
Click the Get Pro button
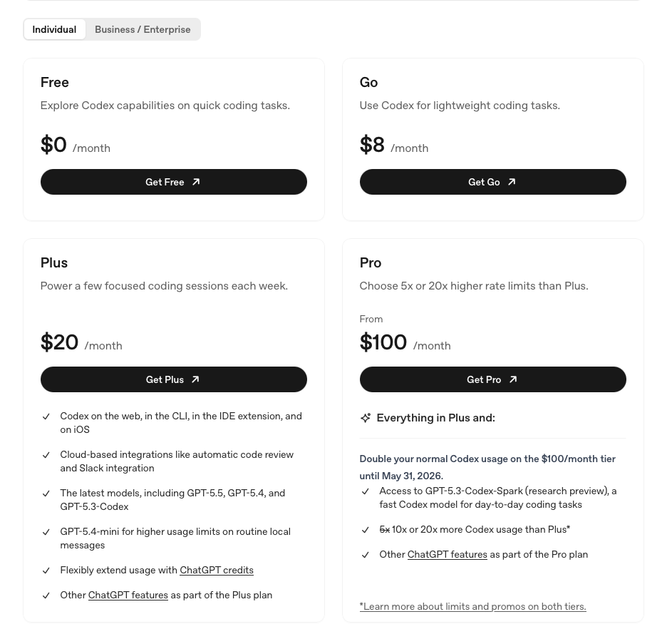click(x=493, y=379)
